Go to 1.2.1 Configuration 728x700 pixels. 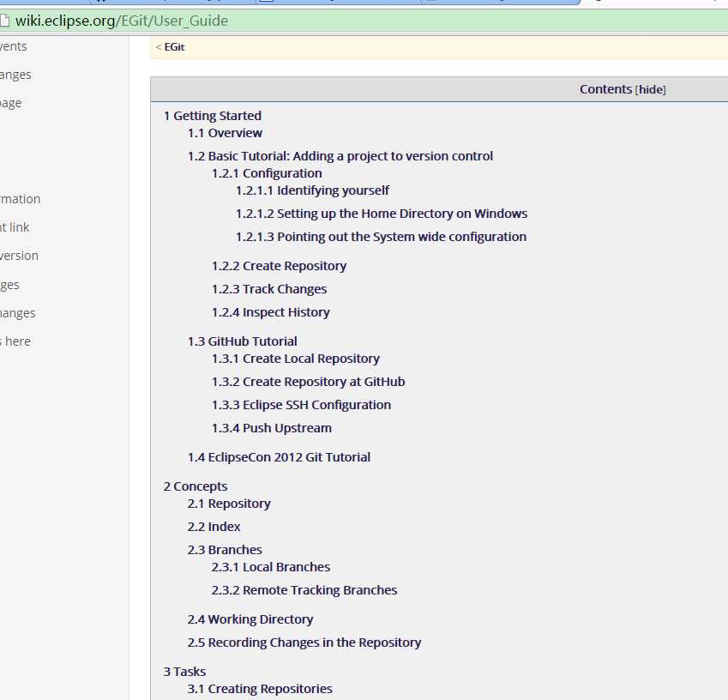267,173
